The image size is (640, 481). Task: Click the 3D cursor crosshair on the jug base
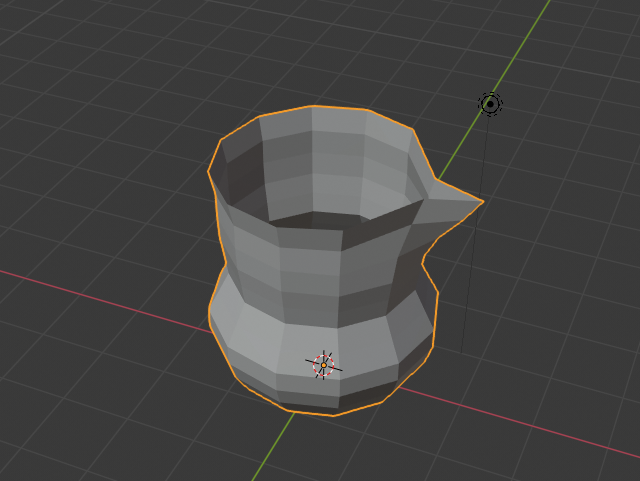click(323, 366)
